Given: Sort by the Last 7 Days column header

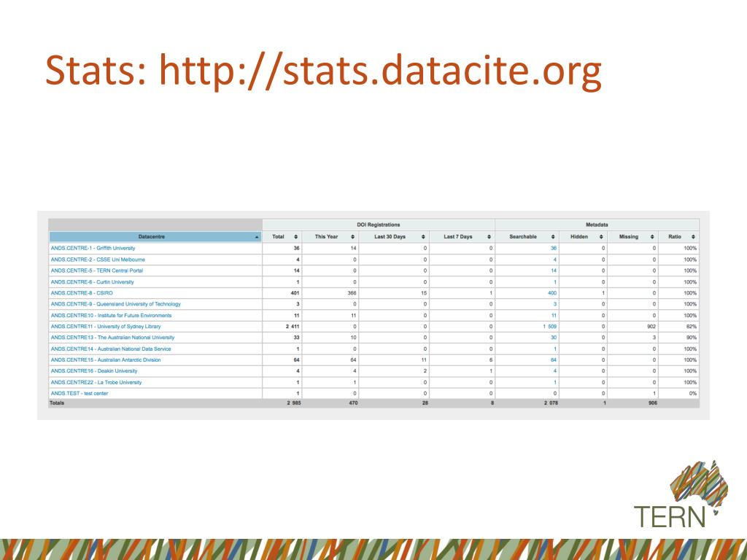Looking at the screenshot, I should 462,237.
